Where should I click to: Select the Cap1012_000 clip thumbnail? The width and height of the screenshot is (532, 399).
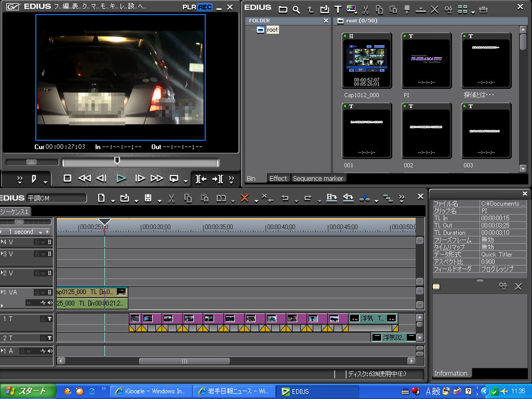pos(366,60)
